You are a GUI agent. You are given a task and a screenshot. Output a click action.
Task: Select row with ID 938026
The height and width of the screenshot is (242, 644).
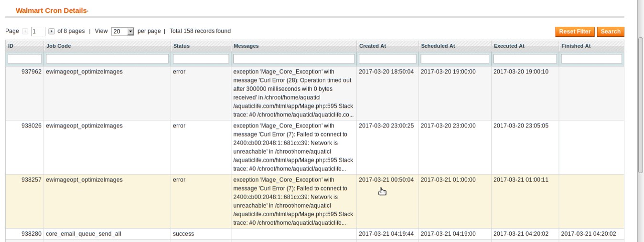[x=314, y=147]
